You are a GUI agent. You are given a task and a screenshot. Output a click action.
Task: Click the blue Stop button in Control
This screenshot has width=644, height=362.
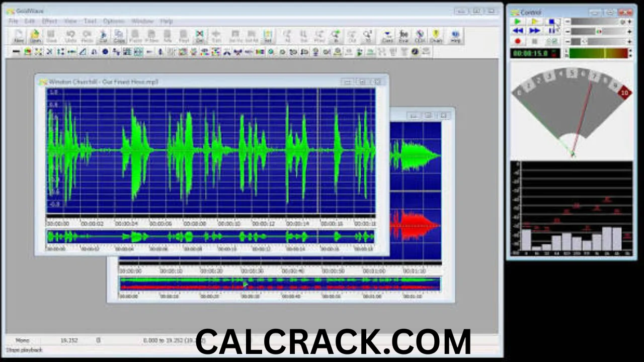[x=551, y=22]
